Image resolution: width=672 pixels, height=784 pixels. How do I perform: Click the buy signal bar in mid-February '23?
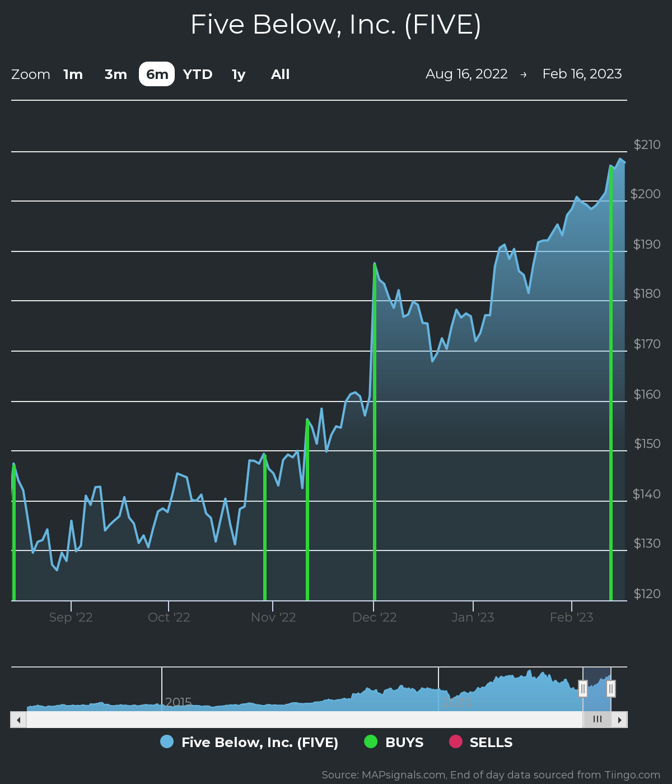click(x=611, y=383)
